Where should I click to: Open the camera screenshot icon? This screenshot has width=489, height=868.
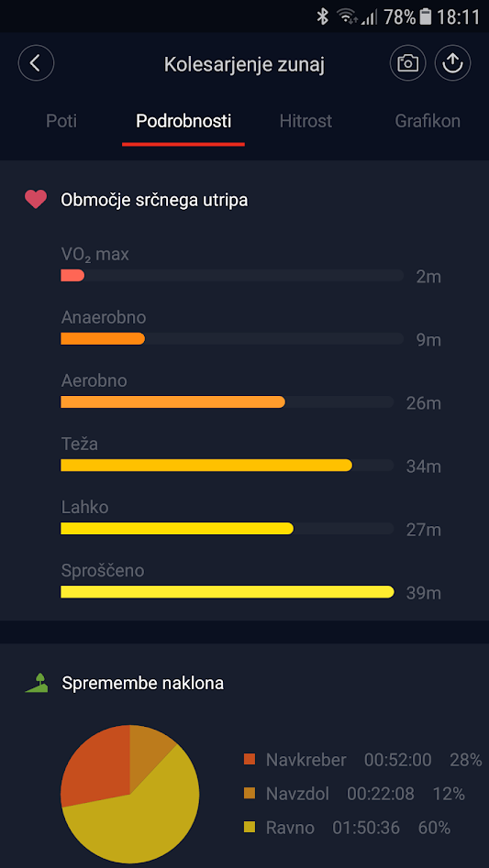(407, 63)
